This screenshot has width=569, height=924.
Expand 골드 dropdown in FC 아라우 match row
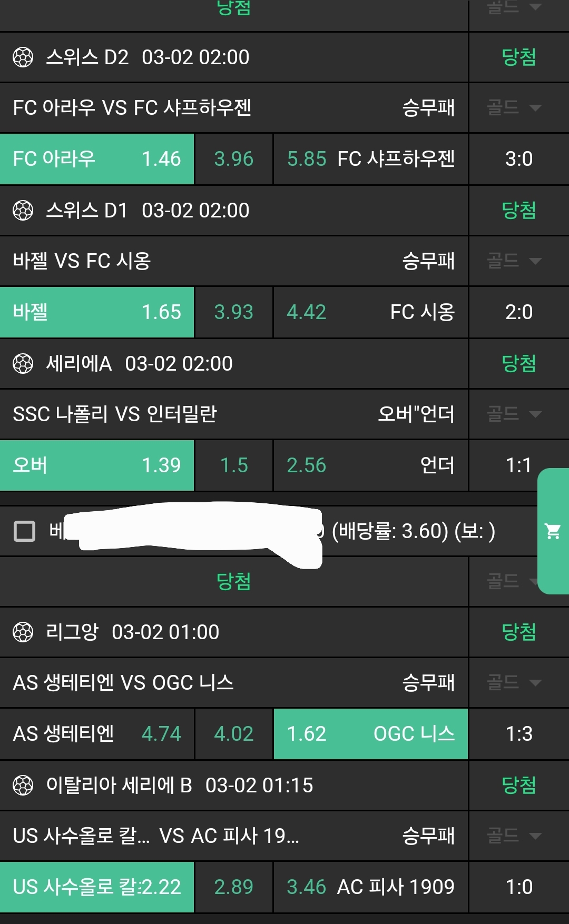pos(514,108)
